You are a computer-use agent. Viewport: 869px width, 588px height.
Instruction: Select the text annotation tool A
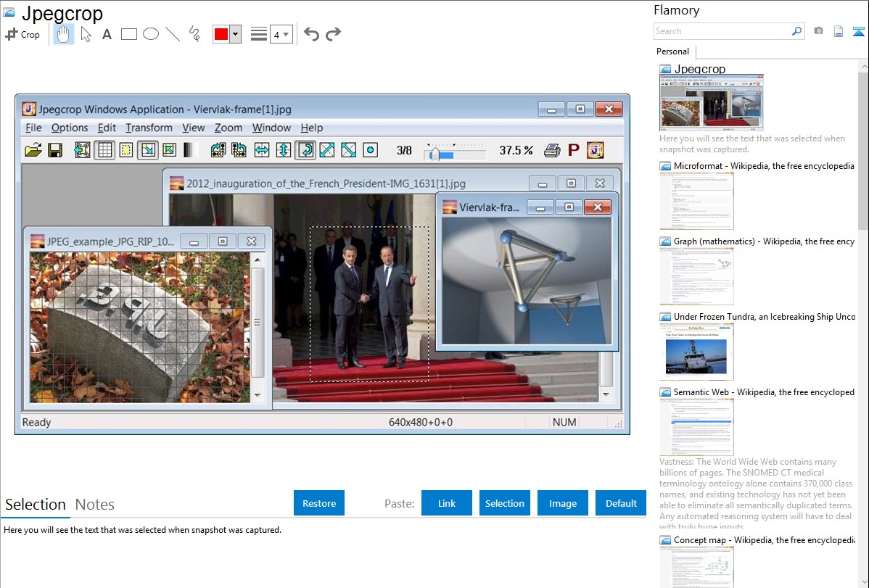107,34
